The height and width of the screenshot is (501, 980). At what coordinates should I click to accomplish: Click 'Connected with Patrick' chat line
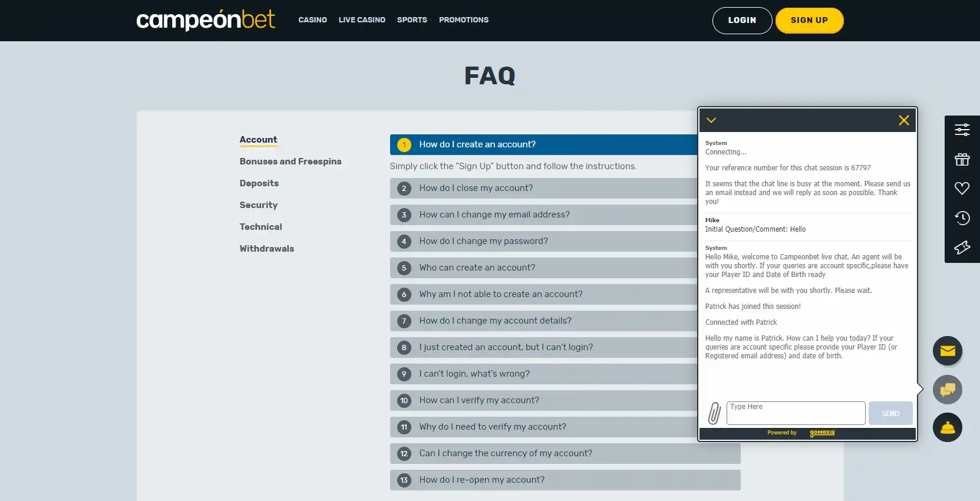(741, 322)
